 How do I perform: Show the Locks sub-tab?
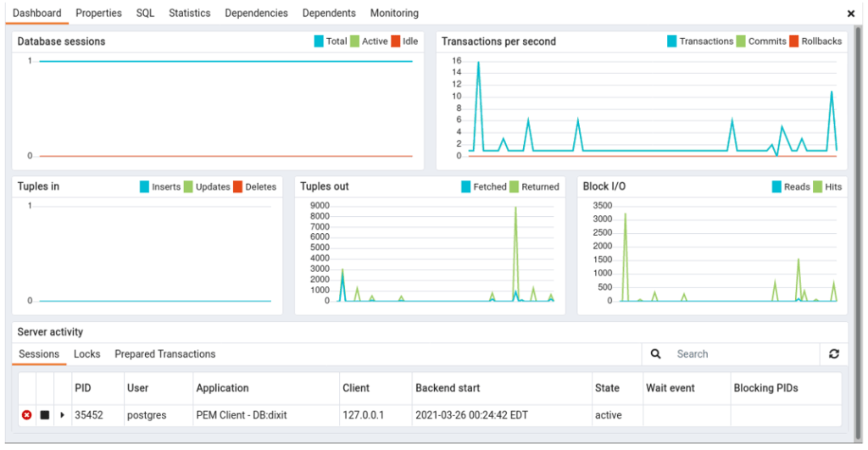point(86,354)
